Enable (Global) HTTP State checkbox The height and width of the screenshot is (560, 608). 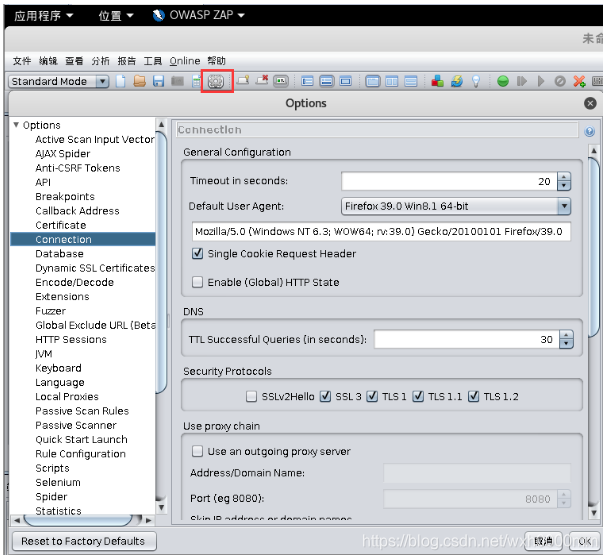(x=198, y=282)
